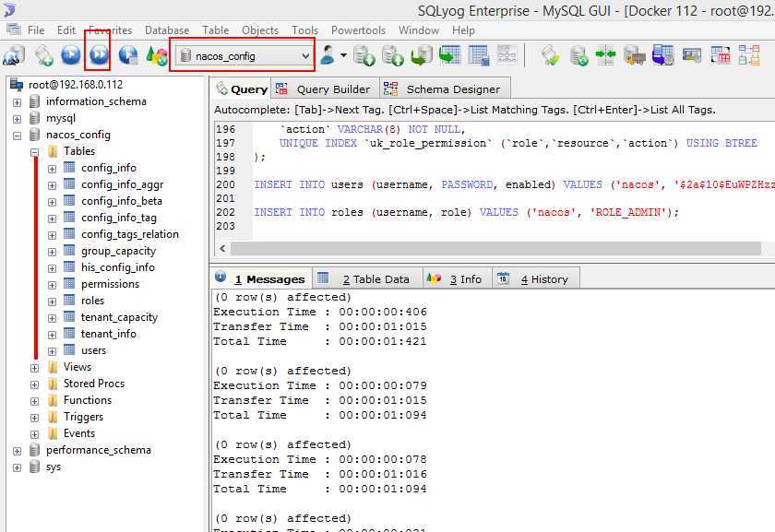The image size is (775, 532).
Task: Click the SQLyog app logo in title bar
Action: (x=9, y=10)
